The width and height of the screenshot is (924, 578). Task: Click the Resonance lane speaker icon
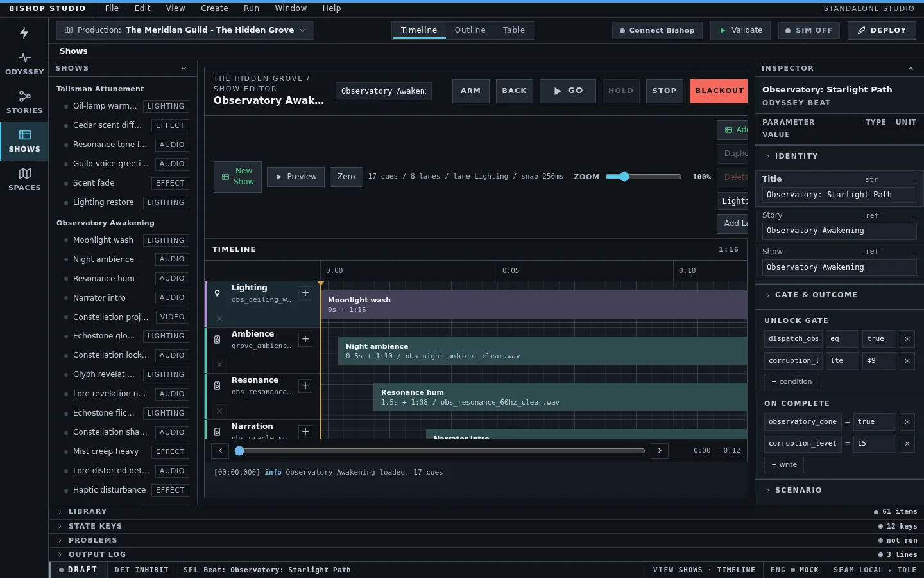point(217,386)
